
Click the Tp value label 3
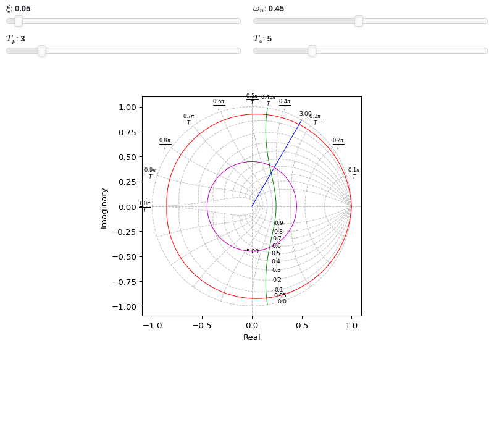click(23, 39)
